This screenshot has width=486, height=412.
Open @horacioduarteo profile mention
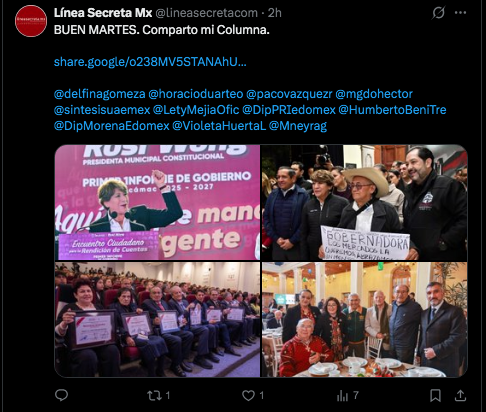[x=196, y=94]
